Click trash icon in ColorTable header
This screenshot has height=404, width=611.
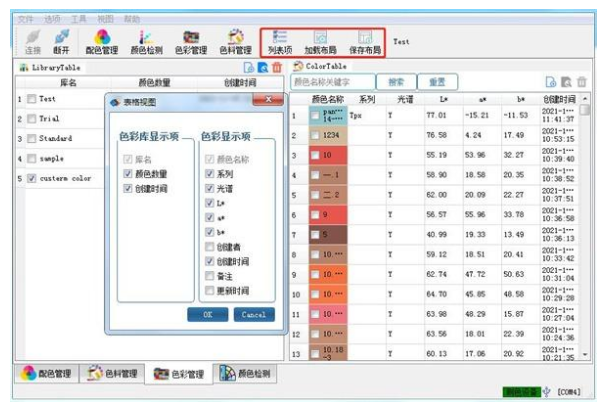582,82
